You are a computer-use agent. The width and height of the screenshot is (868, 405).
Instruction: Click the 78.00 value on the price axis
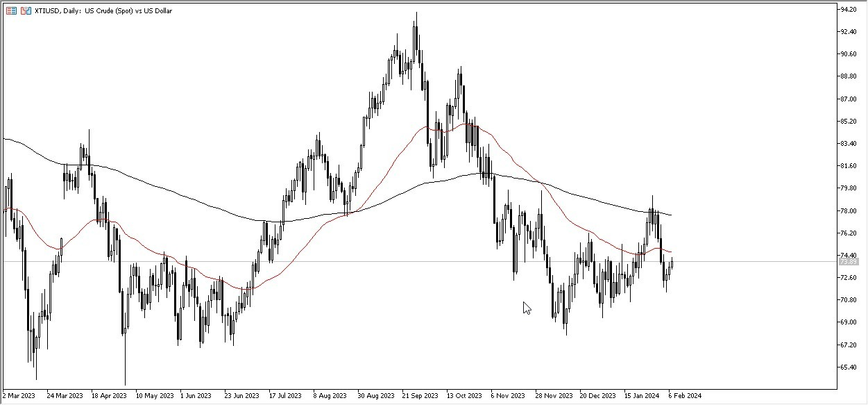point(848,210)
